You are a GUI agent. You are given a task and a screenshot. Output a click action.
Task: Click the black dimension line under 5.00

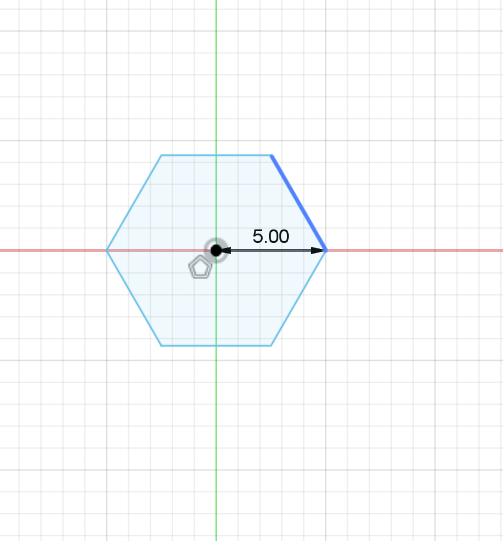[x=271, y=250]
